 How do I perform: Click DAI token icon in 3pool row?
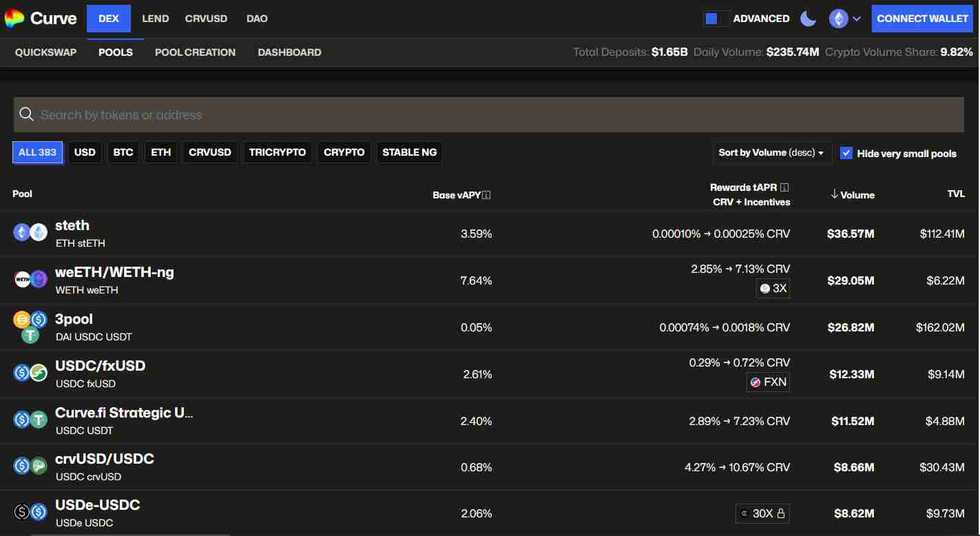click(x=22, y=320)
